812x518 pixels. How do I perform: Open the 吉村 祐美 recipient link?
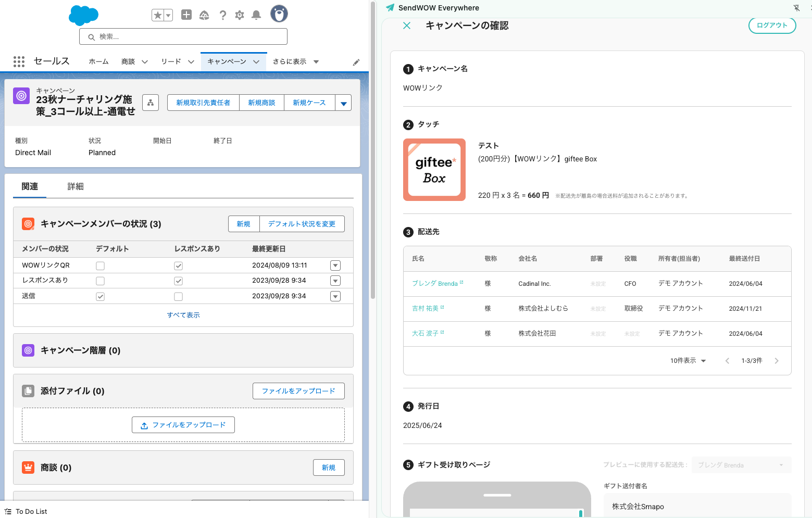428,308
